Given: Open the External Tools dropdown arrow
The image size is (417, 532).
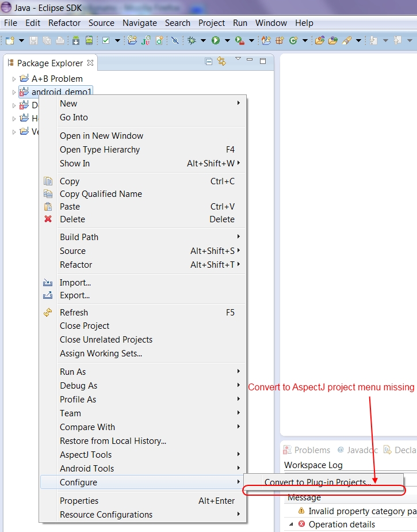Looking at the screenshot, I should click(x=251, y=41).
